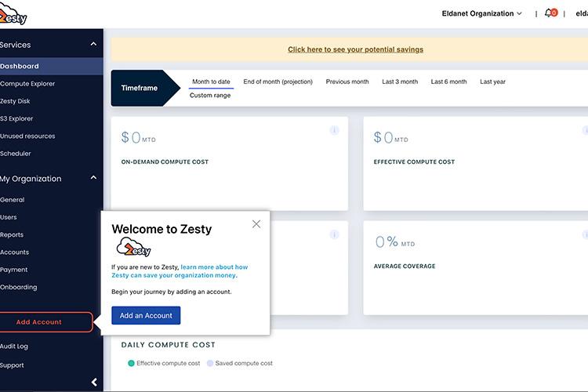Image resolution: width=588 pixels, height=392 pixels.
Task: Open Compute Explorer in the sidebar
Action: click(27, 84)
